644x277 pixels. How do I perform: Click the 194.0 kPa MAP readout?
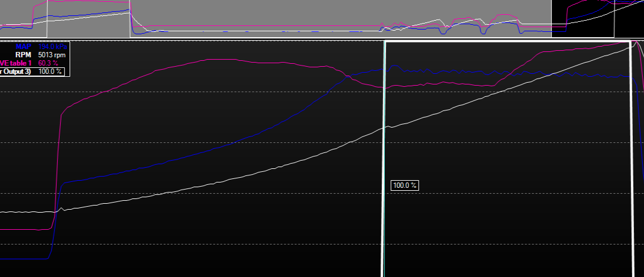tap(52, 47)
